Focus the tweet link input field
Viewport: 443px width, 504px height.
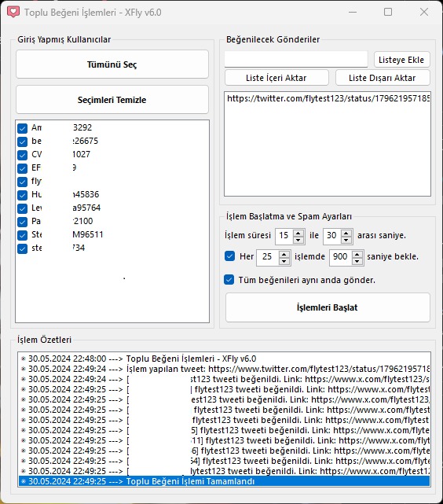295,60
